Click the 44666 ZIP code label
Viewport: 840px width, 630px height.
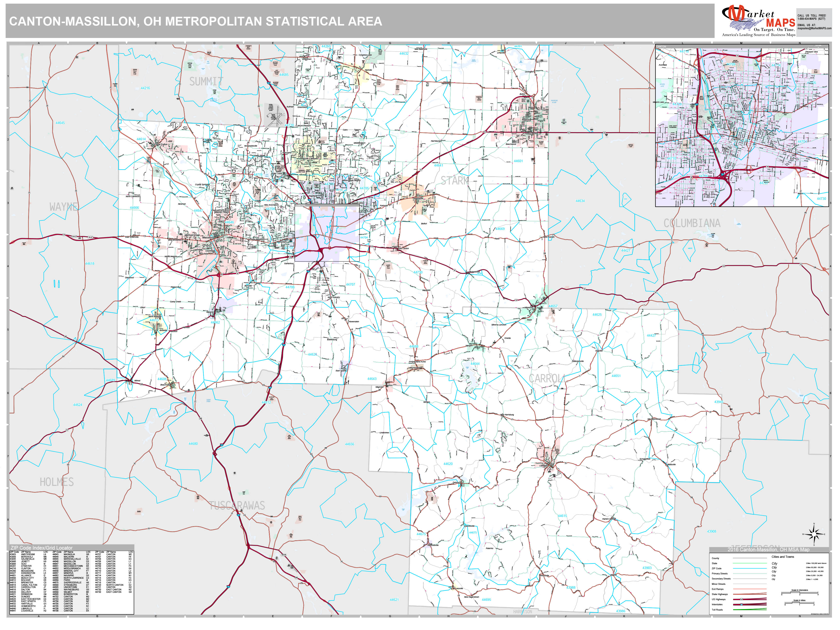134,208
